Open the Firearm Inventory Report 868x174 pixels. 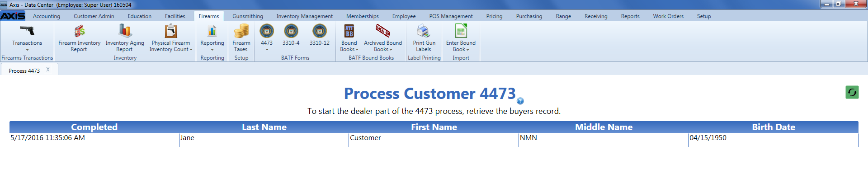(79, 38)
